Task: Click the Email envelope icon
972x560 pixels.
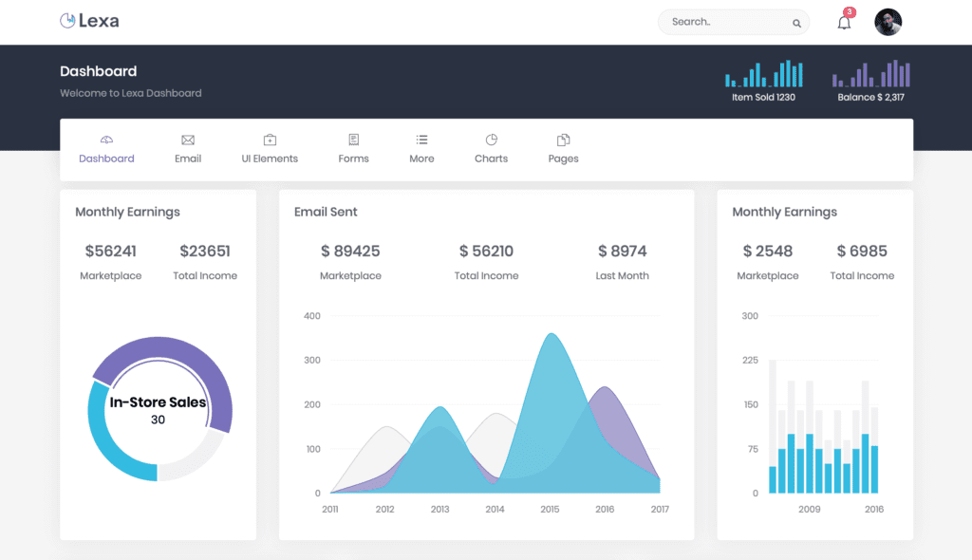Action: point(188,140)
